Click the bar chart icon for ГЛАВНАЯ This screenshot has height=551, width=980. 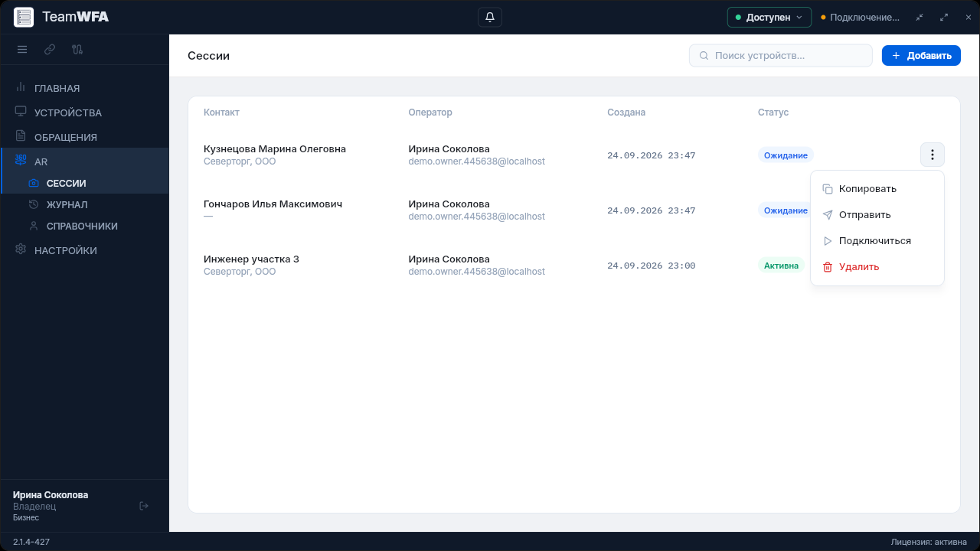pyautogui.click(x=21, y=87)
